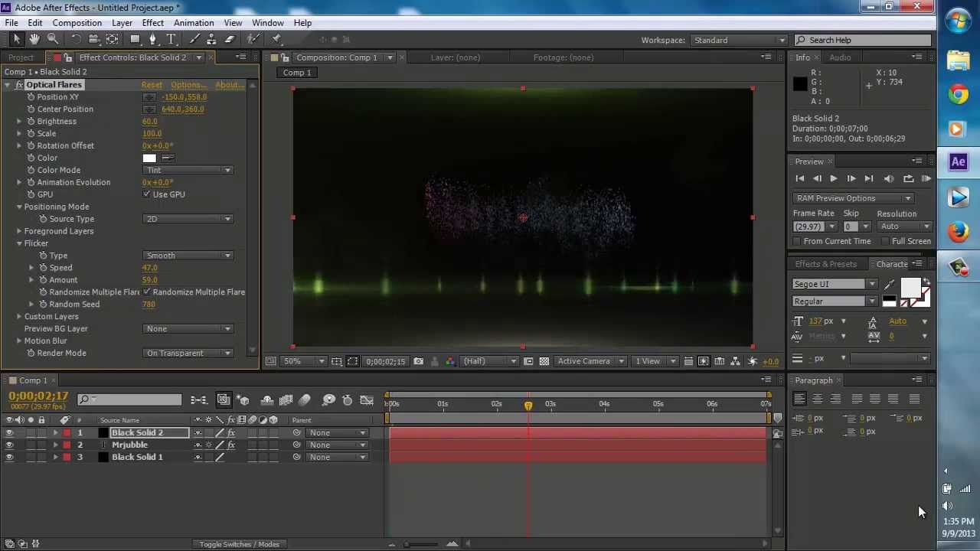Click the Graph Editor icon in timeline
Viewport: 980px width, 551px height.
(x=367, y=400)
